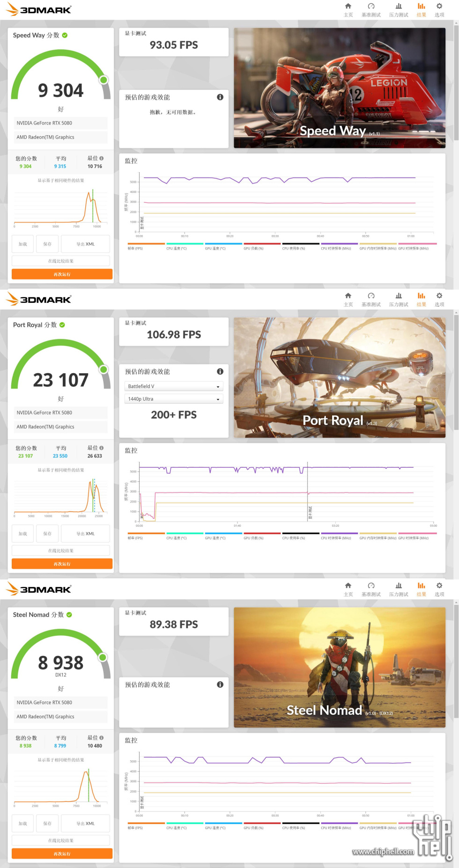Click the Speed Way benchmark preview image
The width and height of the screenshot is (459, 868).
(340, 88)
